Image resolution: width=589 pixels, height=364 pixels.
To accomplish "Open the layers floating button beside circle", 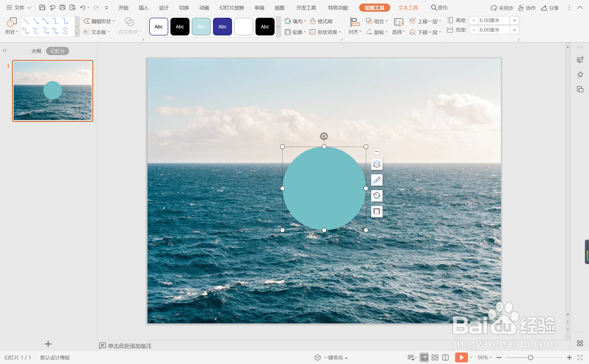I will point(377,164).
